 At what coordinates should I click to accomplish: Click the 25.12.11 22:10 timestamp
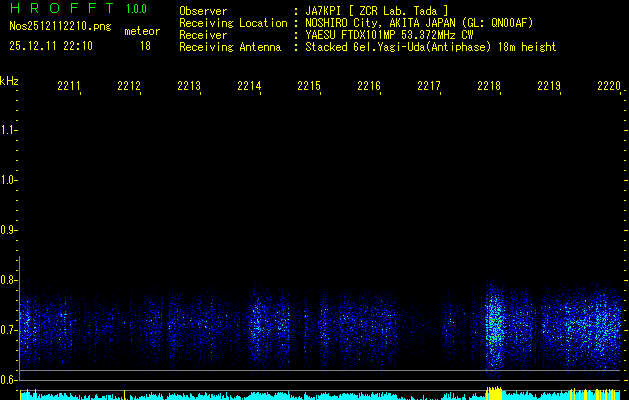click(x=51, y=46)
